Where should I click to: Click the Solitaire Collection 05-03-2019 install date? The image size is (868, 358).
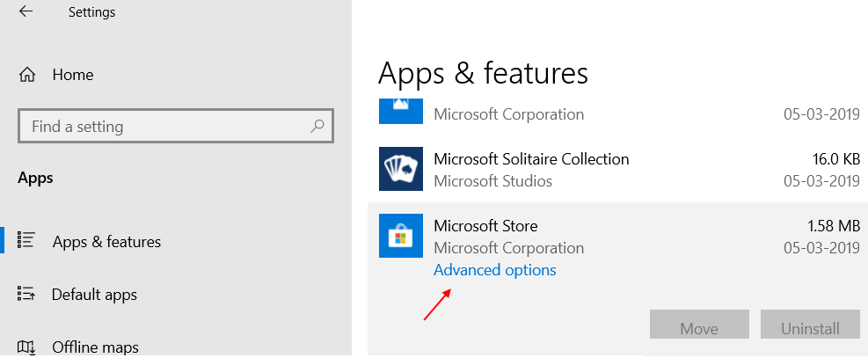pos(822,181)
